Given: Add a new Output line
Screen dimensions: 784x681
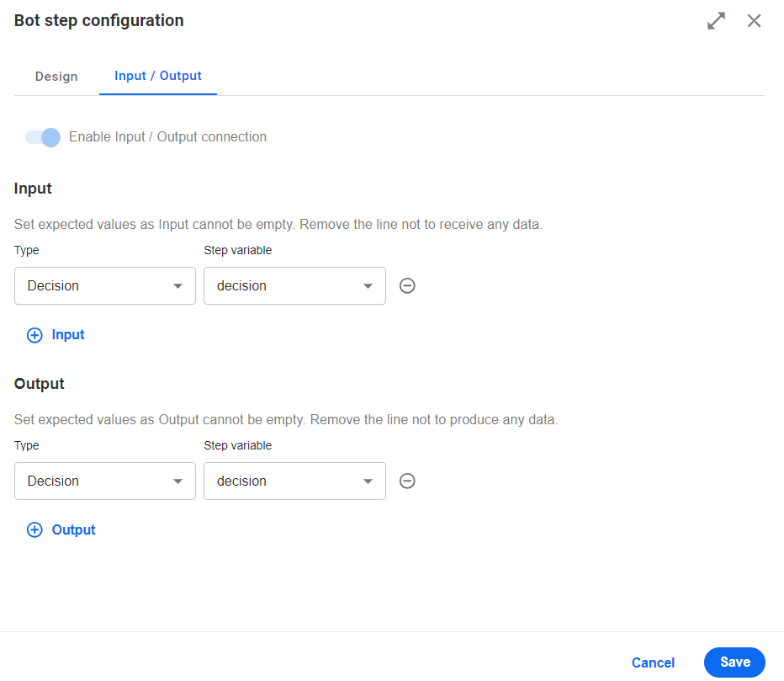Looking at the screenshot, I should tap(61, 529).
